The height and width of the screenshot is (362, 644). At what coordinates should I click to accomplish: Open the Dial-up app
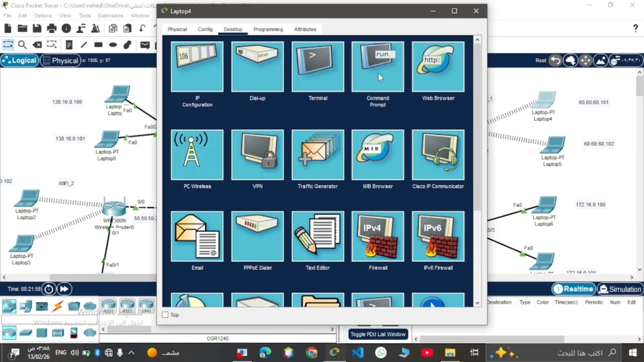click(x=258, y=67)
